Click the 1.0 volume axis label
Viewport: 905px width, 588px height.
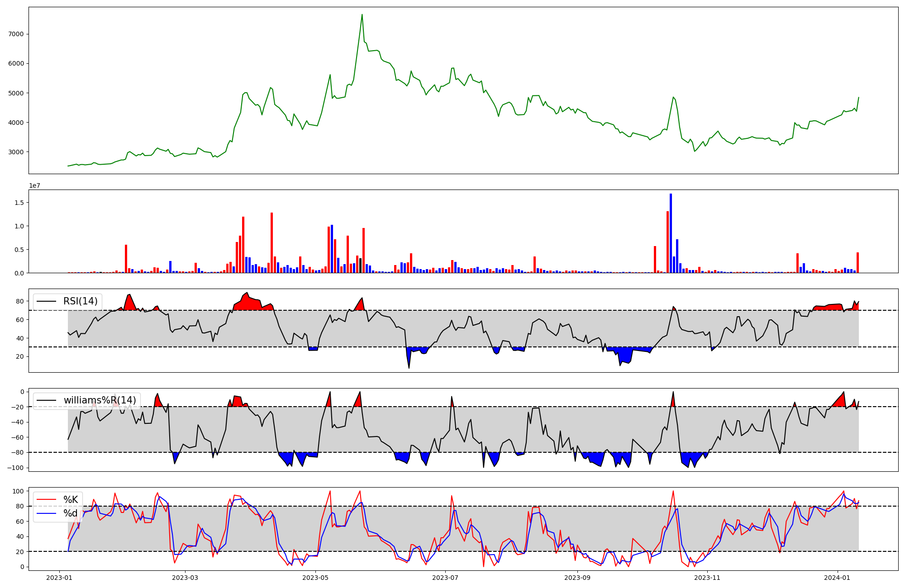pos(19,226)
